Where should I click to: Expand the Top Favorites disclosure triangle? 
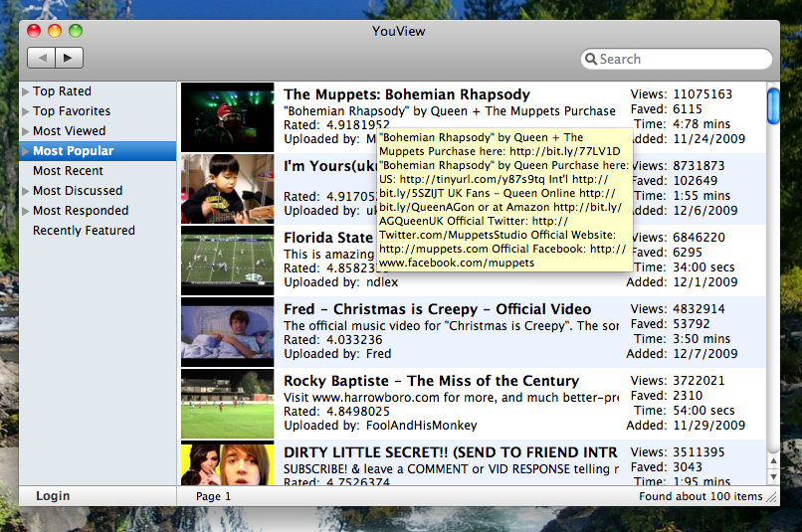coord(26,111)
